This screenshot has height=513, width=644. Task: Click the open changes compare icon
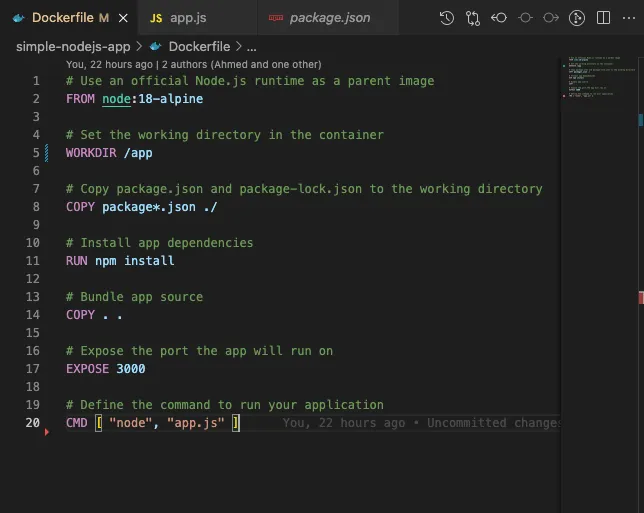[x=473, y=18]
